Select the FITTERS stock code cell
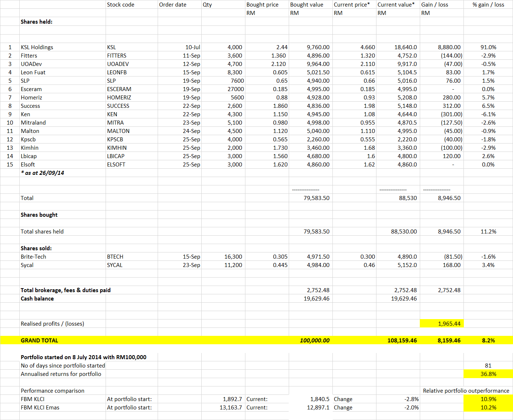The image size is (513, 420). click(x=131, y=55)
